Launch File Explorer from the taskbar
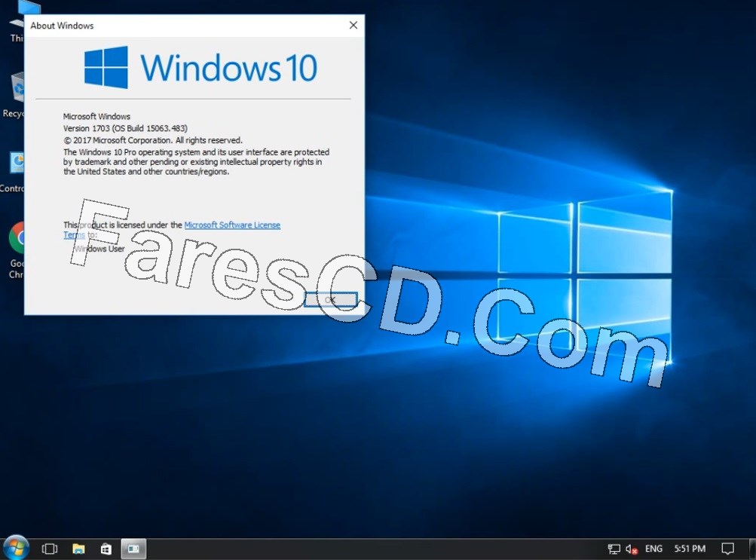Image resolution: width=756 pixels, height=560 pixels. pyautogui.click(x=78, y=549)
